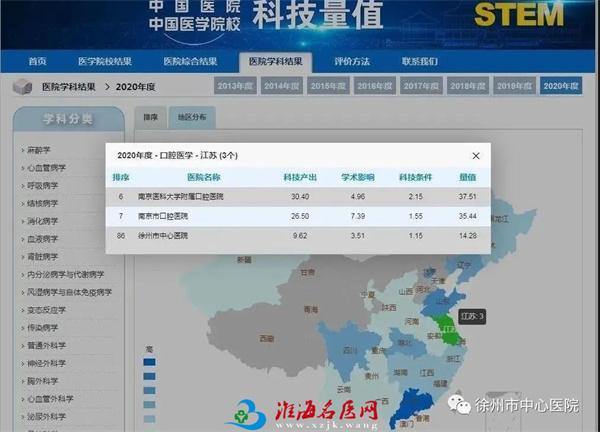Select the 2018年度 year button

coord(468,86)
